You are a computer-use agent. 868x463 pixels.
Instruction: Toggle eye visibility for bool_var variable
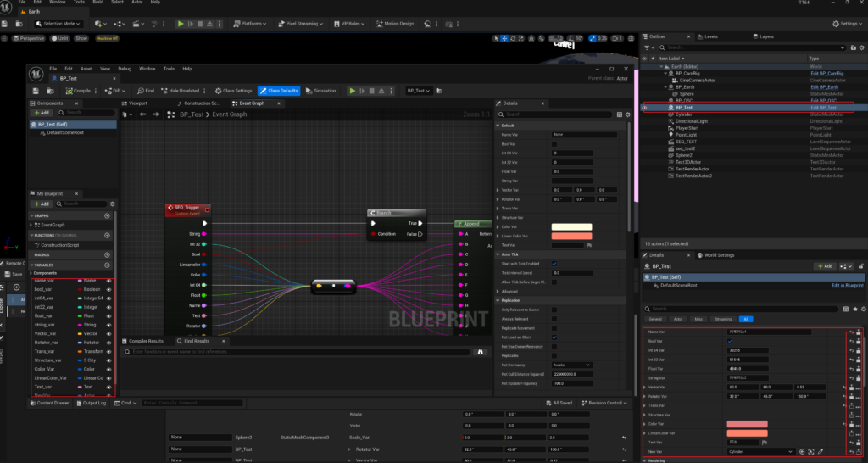(x=108, y=289)
